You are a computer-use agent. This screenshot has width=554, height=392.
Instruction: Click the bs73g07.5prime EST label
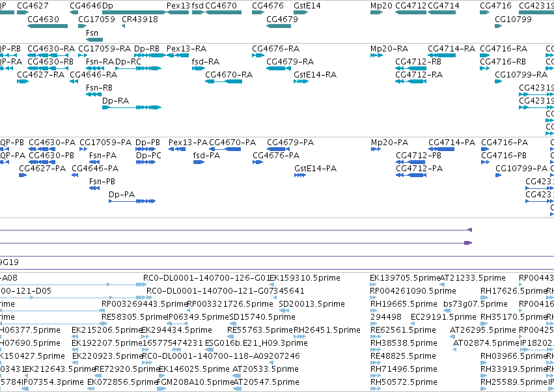click(x=476, y=304)
